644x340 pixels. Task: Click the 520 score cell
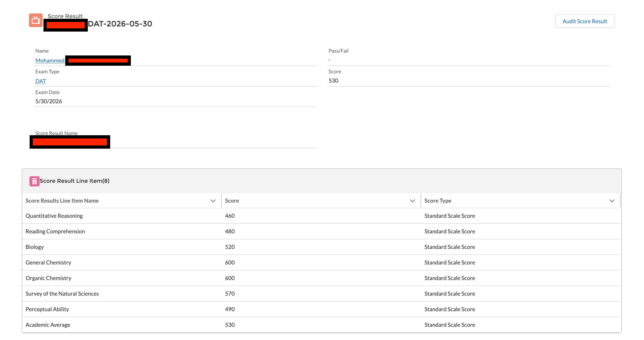coord(230,247)
